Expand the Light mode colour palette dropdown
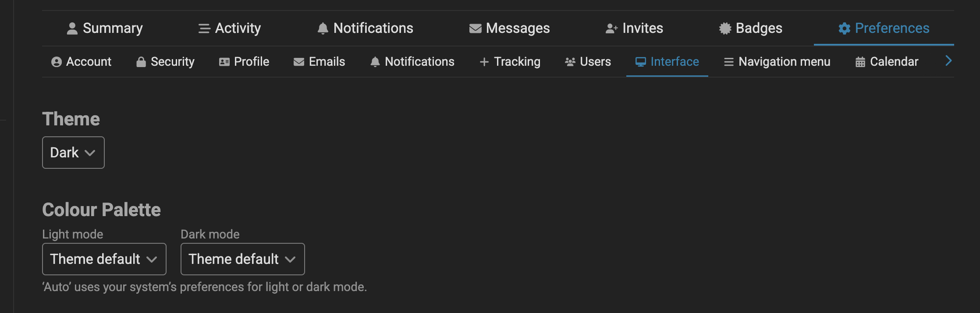Screen dimensions: 980x313 tap(104, 259)
